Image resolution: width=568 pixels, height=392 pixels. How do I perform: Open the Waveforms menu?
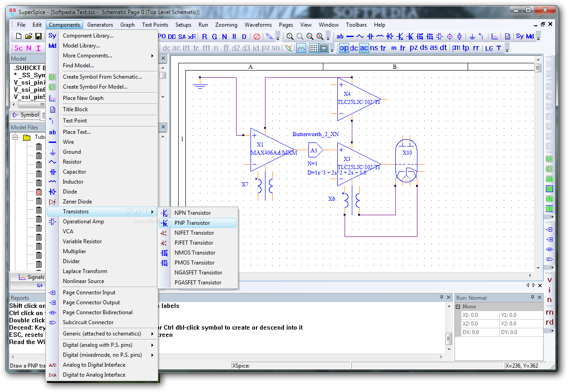coord(258,25)
